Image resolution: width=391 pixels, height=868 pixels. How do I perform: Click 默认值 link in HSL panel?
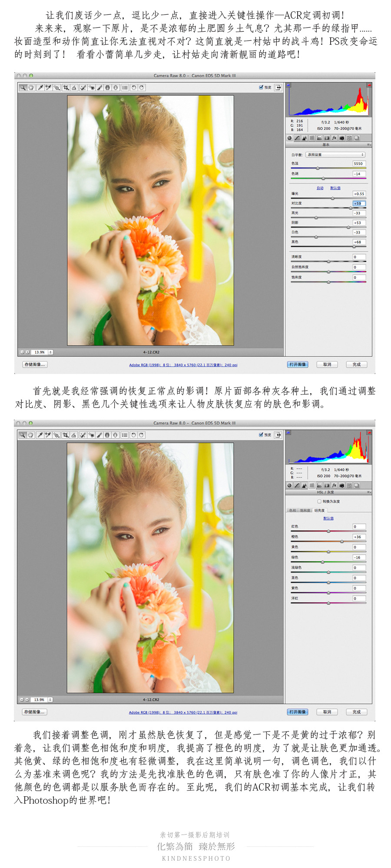click(328, 518)
